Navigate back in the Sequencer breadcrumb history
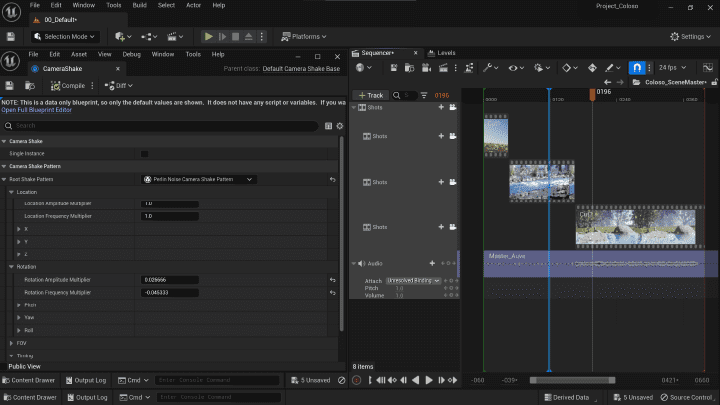 point(608,82)
